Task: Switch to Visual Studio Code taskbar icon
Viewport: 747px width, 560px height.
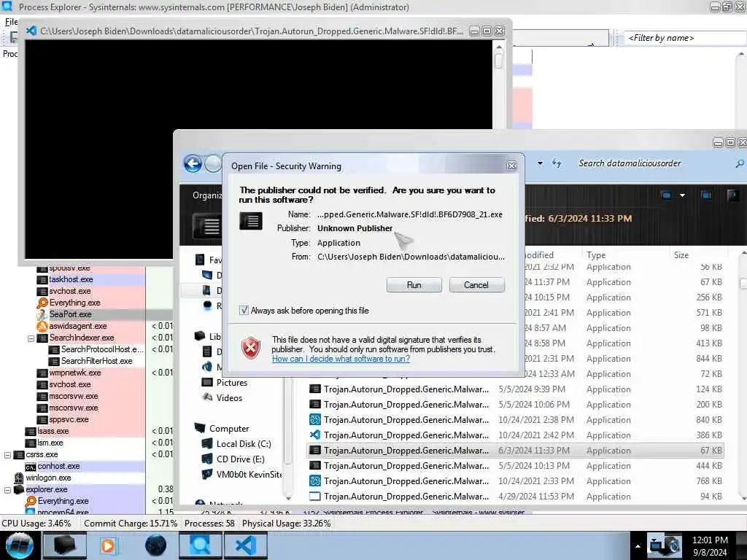Action: click(x=246, y=545)
